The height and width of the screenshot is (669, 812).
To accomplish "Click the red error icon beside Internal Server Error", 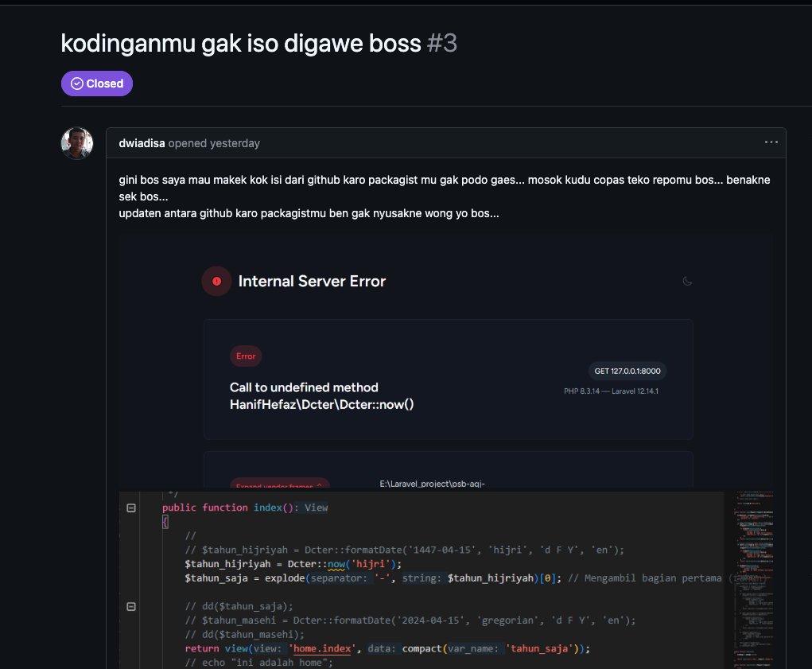I will click(x=216, y=281).
